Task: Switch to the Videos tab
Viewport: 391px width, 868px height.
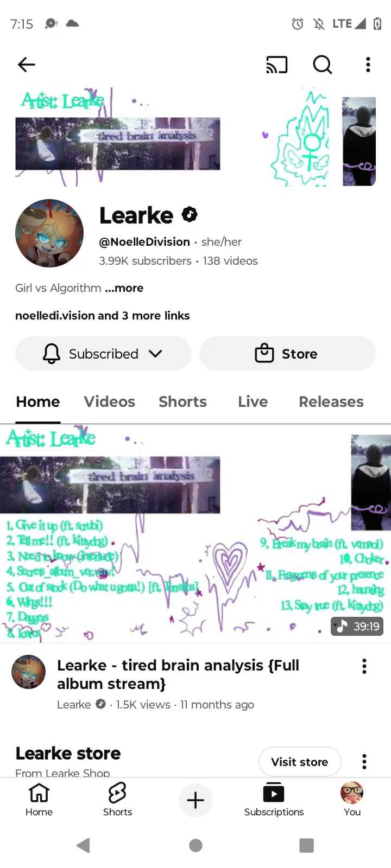Action: [x=109, y=402]
